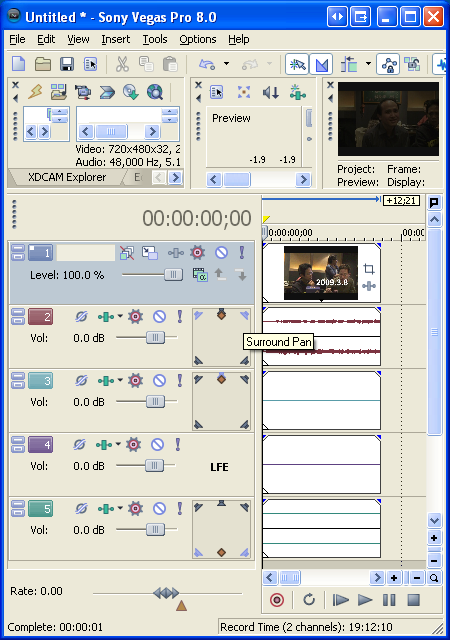Select the video clip thumbnail on timeline

click(x=321, y=273)
